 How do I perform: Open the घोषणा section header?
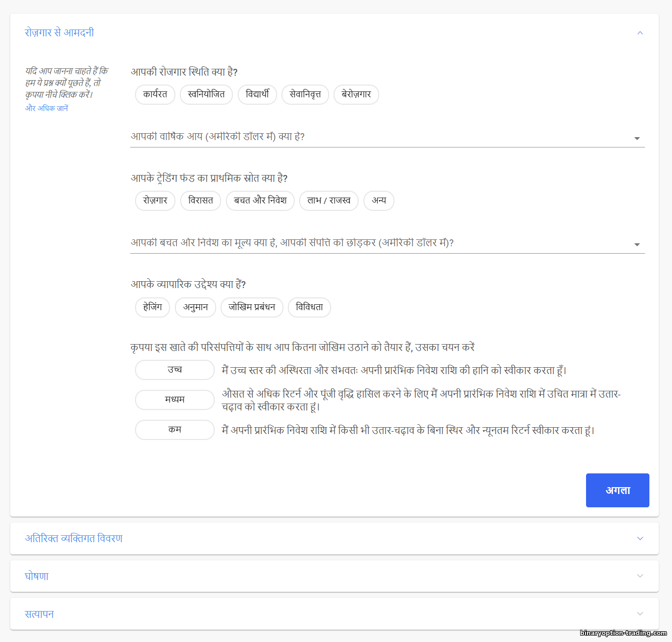tap(37, 576)
